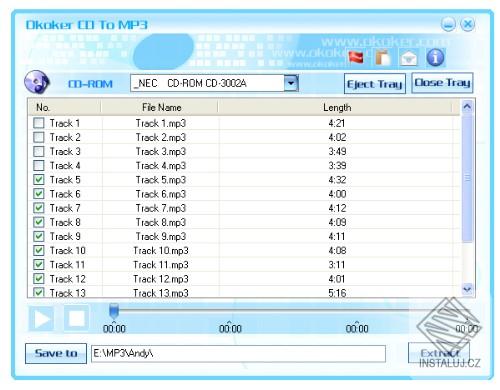Viewport: 500px width, 390px height.
Task: Click the 3:39 length of Track 4
Action: [x=337, y=166]
